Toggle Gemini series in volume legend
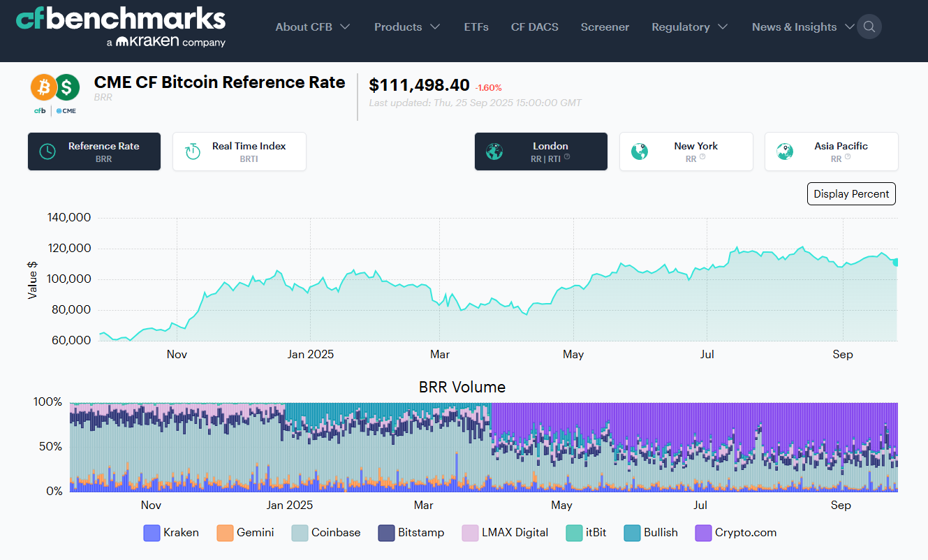This screenshot has width=928, height=560. coord(245,533)
